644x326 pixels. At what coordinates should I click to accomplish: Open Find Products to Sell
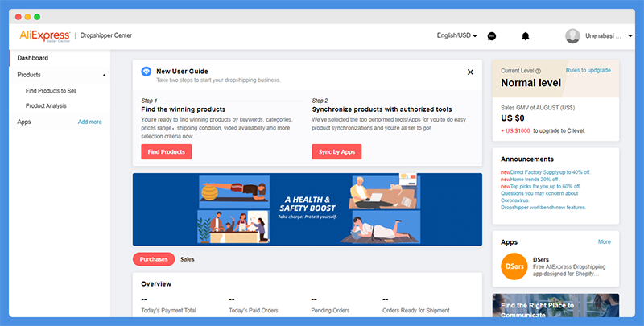(x=51, y=91)
